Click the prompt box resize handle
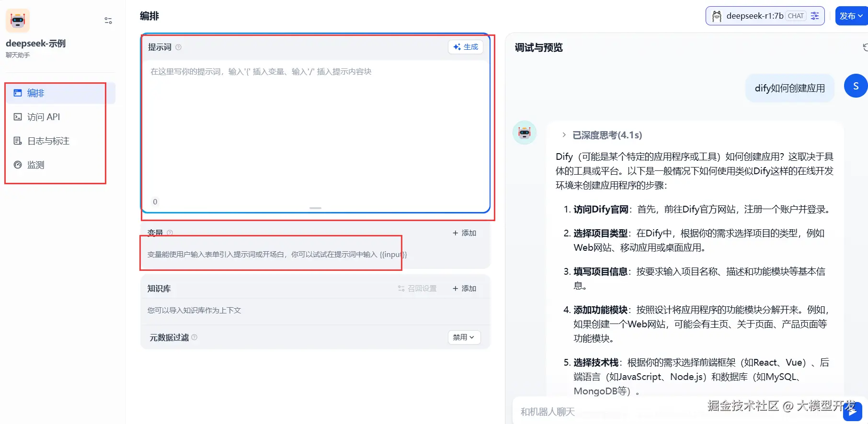The width and height of the screenshot is (868, 424). pos(315,208)
